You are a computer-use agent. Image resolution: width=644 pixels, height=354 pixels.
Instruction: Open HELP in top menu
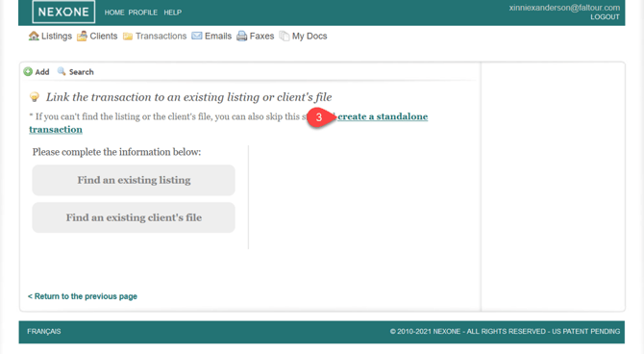[172, 13]
